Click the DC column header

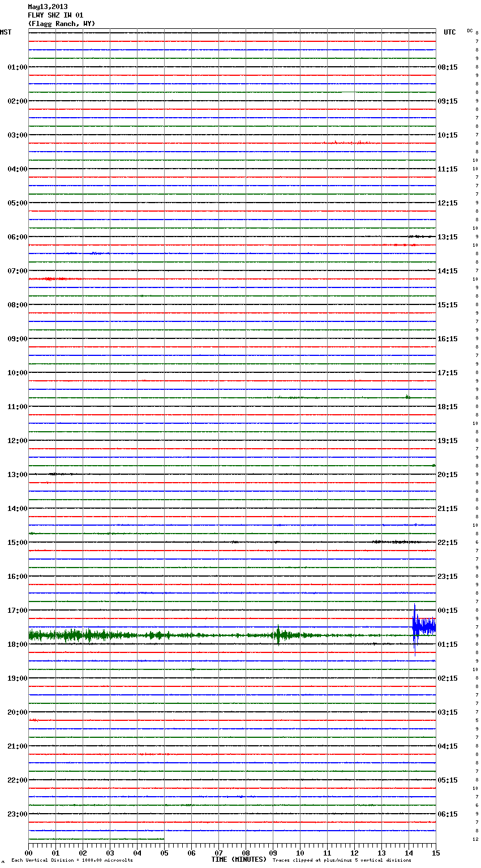pyautogui.click(x=470, y=31)
